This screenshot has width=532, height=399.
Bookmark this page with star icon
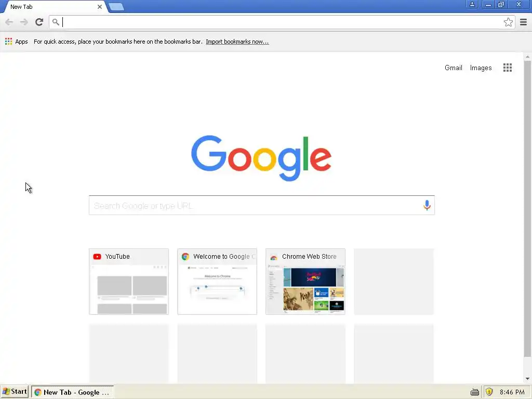coord(508,22)
